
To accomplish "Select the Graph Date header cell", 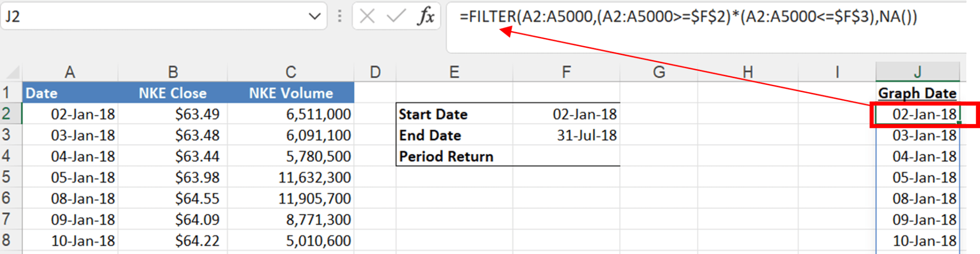I will tap(917, 93).
